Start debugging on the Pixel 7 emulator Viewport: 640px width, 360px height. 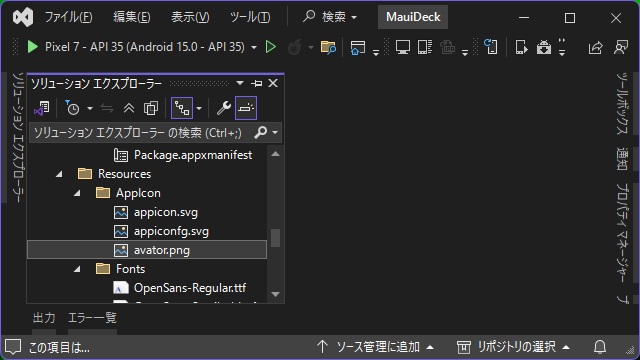(x=33, y=47)
